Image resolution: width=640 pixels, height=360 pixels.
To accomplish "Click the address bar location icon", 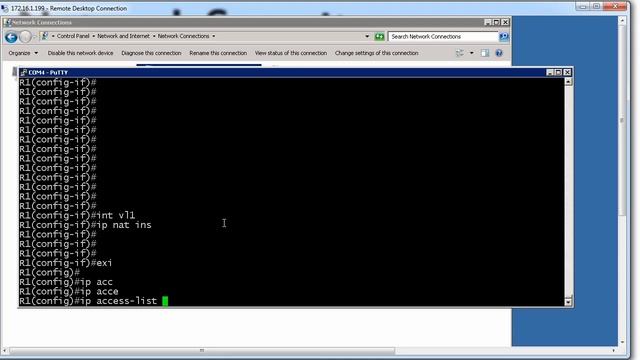I will click(x=44, y=36).
